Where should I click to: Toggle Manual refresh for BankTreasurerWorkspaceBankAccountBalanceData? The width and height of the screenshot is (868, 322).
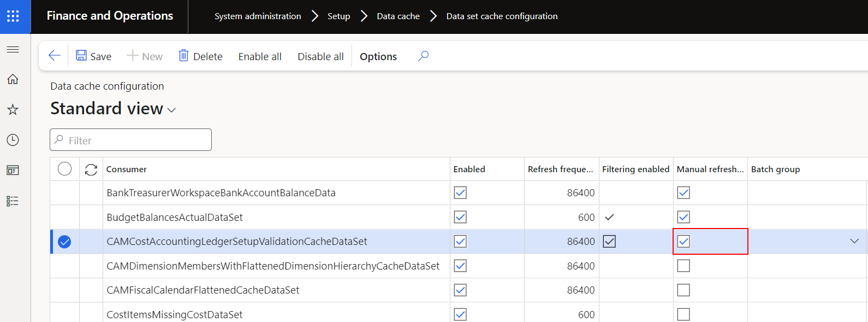[x=683, y=192]
